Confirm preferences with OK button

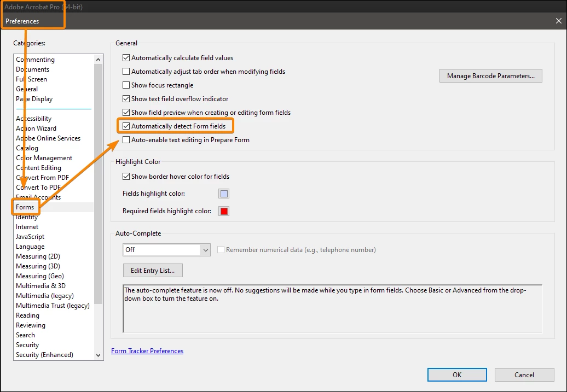457,375
